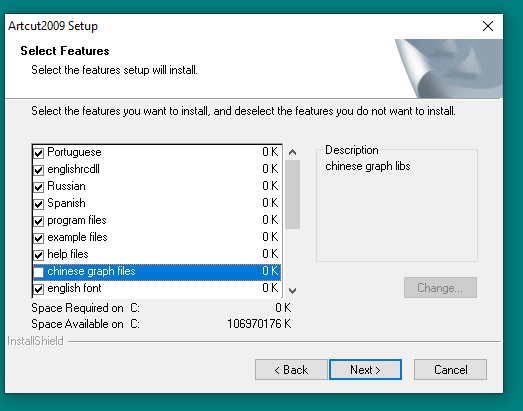Screen dimensions: 523x411
Task: Toggle the program files checkbox
Action: (39, 221)
